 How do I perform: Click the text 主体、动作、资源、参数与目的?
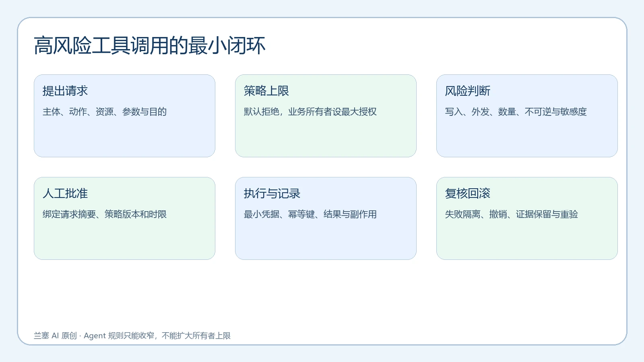coord(105,112)
